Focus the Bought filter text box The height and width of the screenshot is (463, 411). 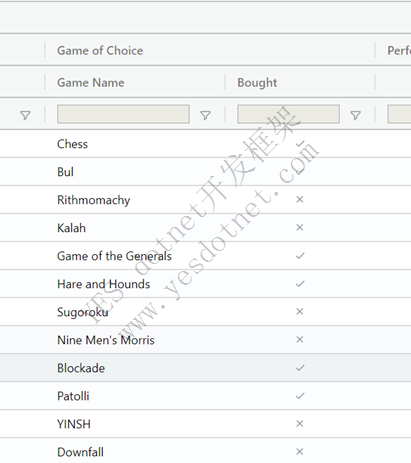[288, 114]
